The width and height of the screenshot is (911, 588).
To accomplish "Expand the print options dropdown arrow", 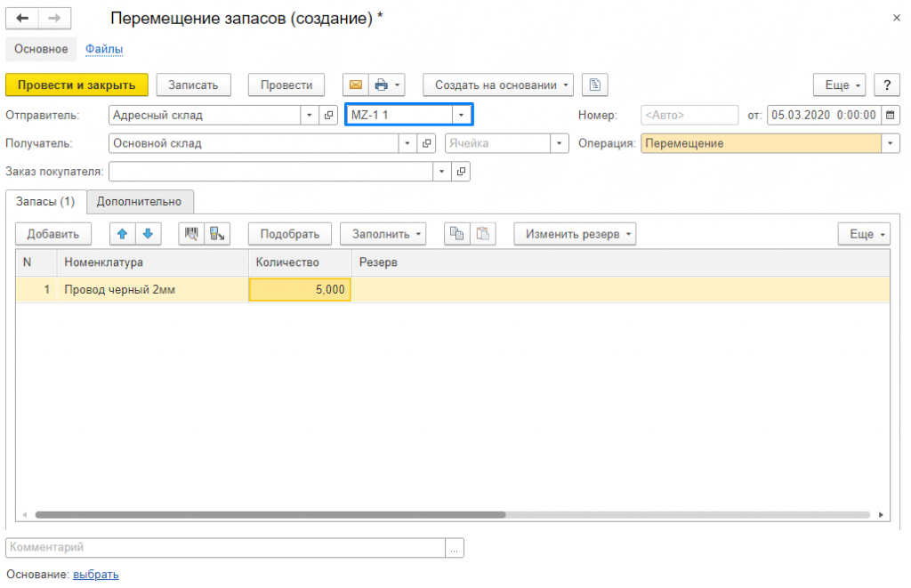I will tap(398, 85).
